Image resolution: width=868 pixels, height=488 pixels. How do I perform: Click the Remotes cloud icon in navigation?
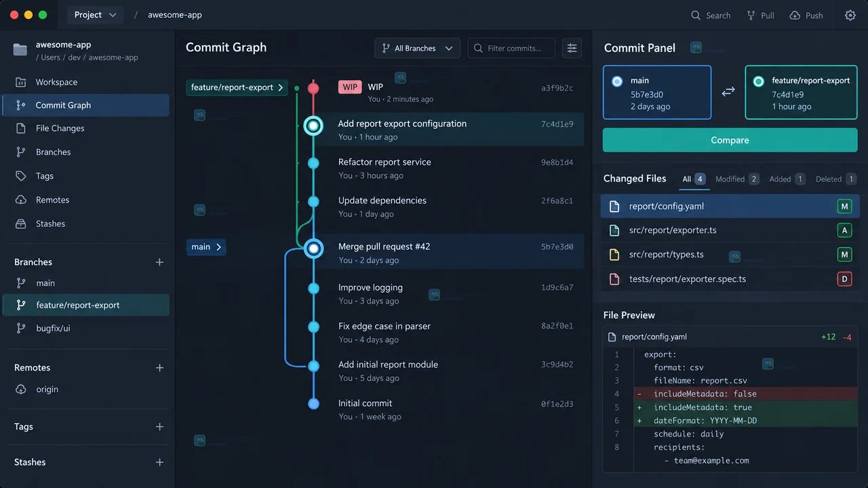tap(20, 200)
